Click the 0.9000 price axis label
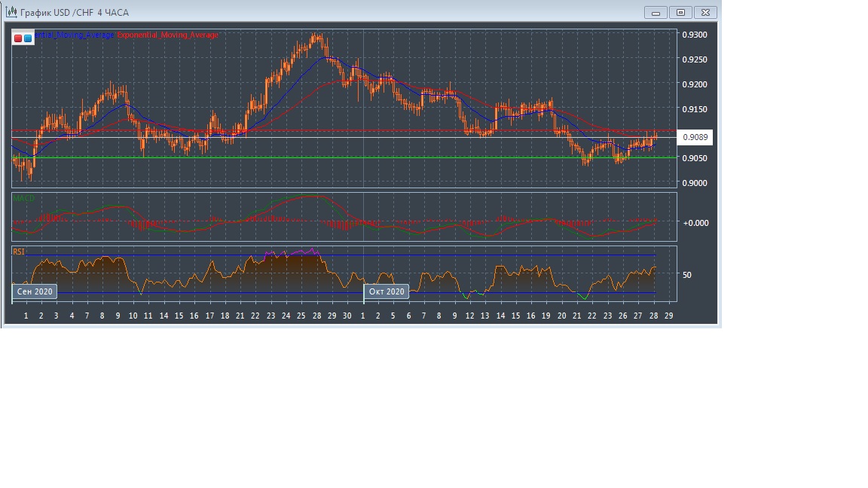 pos(694,183)
